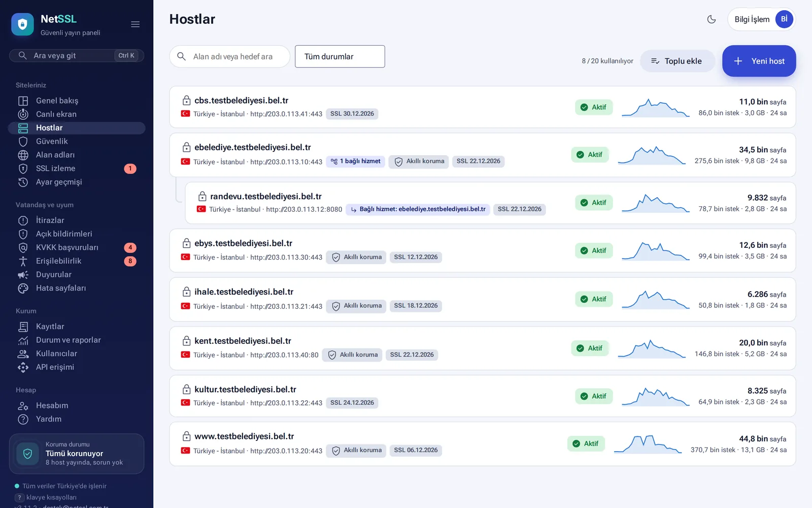Click the NetSSL shield logo
The width and height of the screenshot is (812, 508).
coord(22,24)
